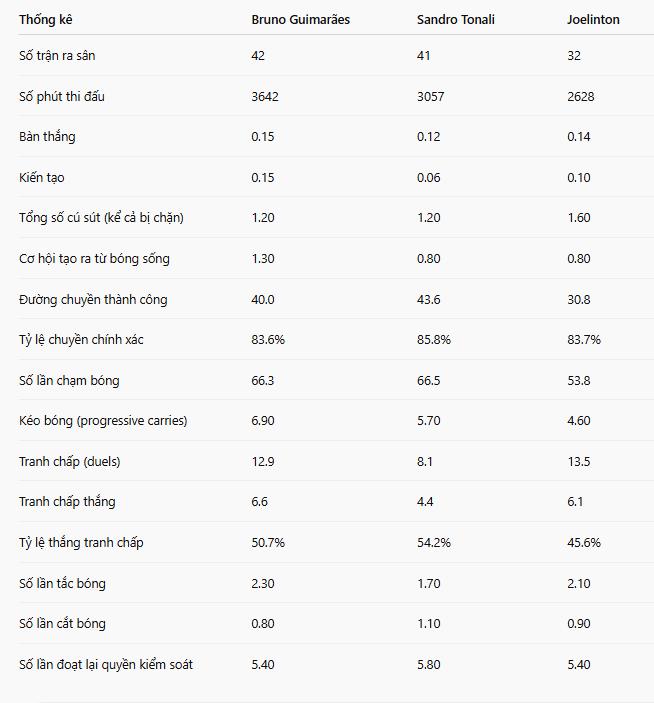Click Tonali's 0.06 assists value
The image size is (654, 703).
pos(429,177)
